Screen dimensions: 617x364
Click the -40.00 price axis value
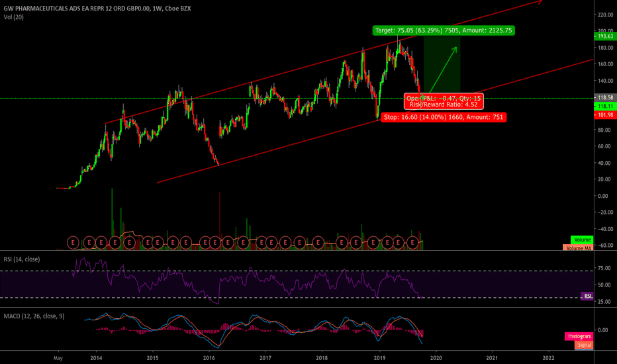click(x=605, y=229)
